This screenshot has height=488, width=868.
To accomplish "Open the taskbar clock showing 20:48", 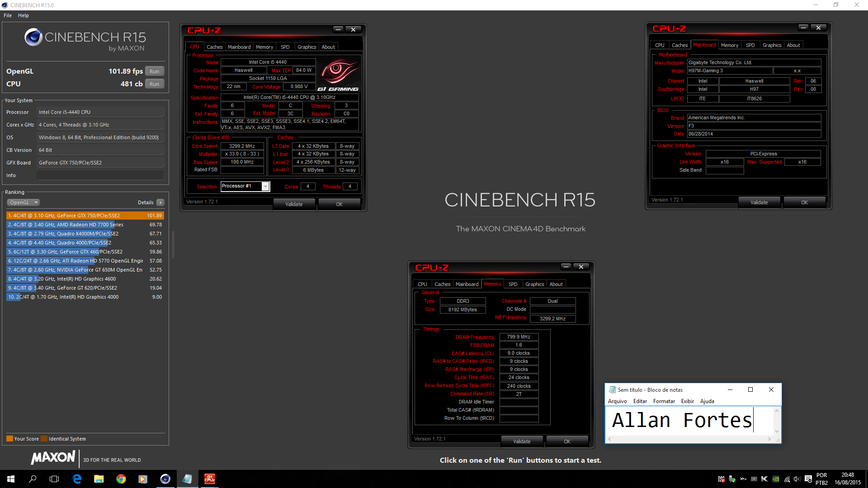I will pyautogui.click(x=848, y=479).
